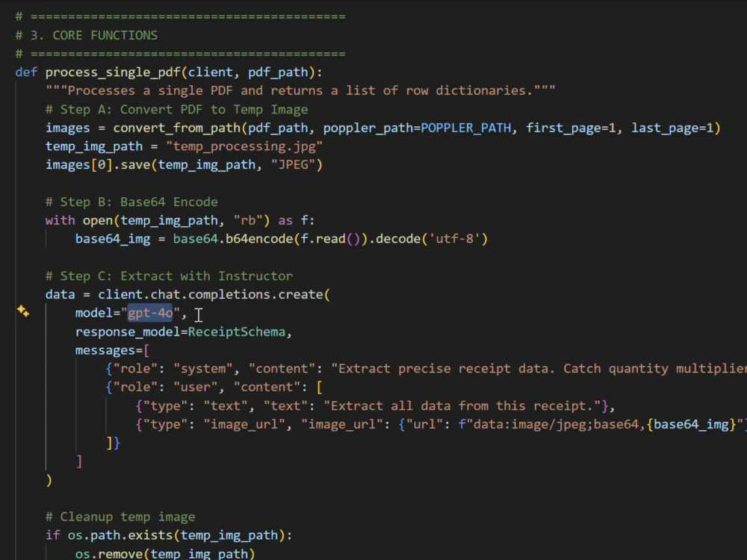Click the "temp_processing.jpg" string
The height and width of the screenshot is (560, 747).
click(x=244, y=146)
